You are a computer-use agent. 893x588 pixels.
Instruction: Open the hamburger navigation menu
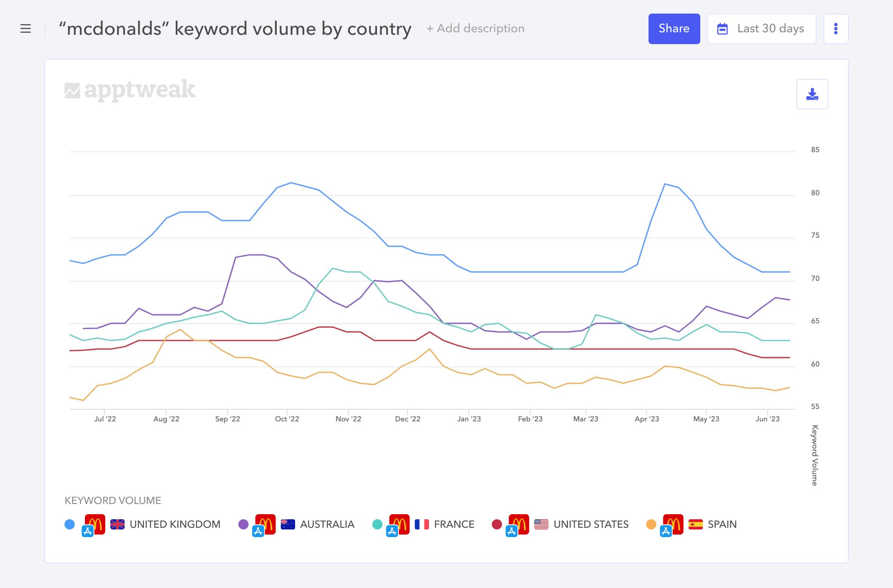pyautogui.click(x=26, y=28)
